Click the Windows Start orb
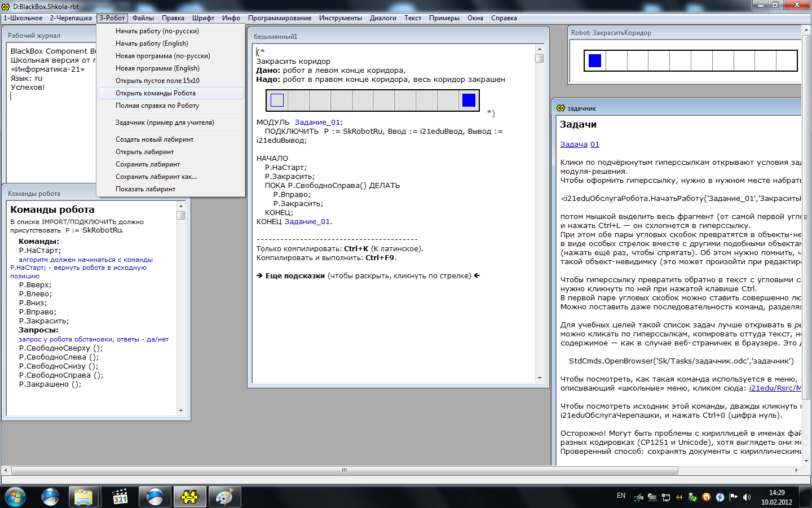812x508 pixels. point(15,497)
